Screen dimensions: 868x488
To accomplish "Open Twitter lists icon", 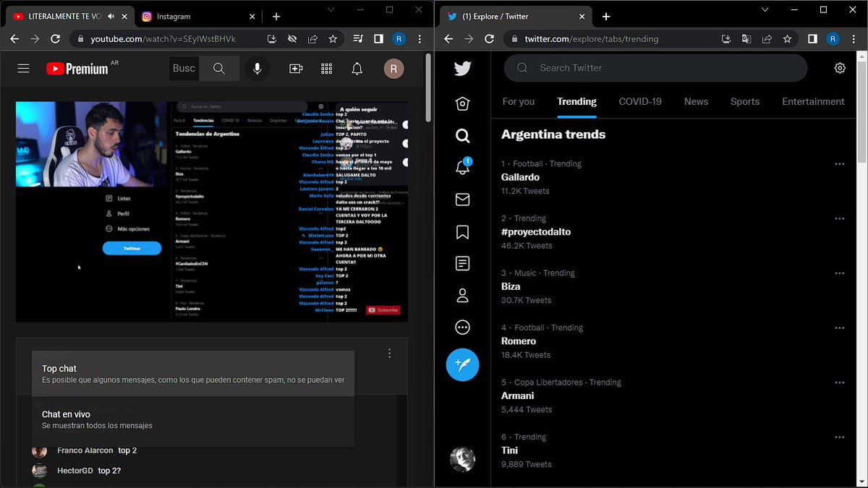I will 463,263.
